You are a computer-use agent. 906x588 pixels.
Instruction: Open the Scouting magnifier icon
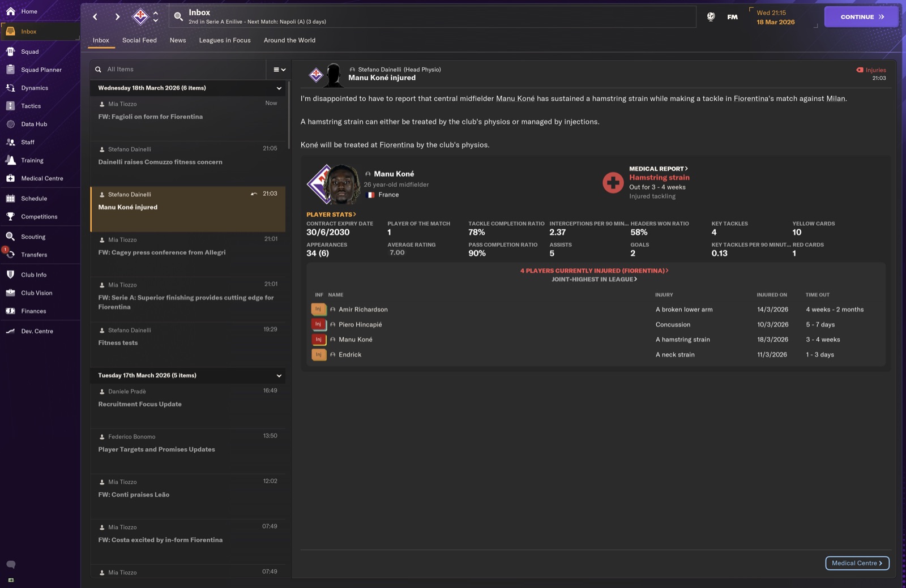[11, 237]
